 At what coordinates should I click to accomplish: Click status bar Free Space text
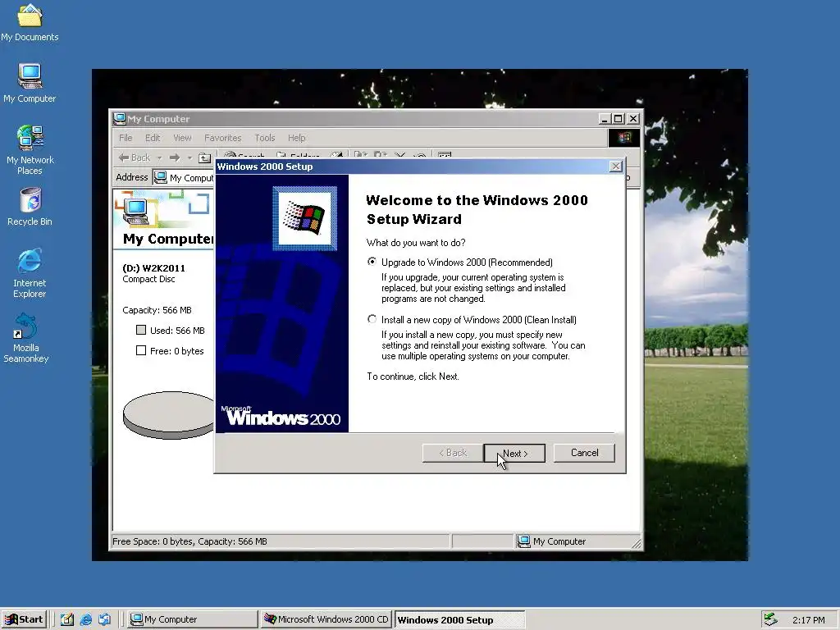[189, 541]
